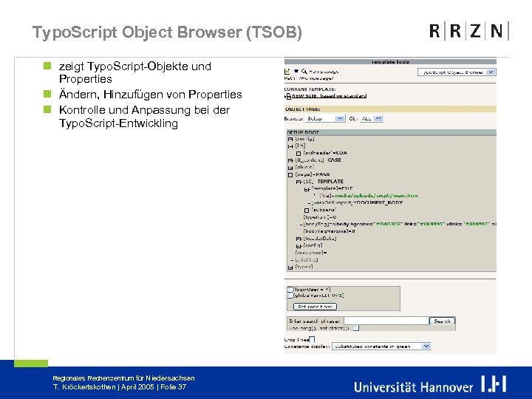Image resolution: width=532 pixels, height=399 pixels.
Task: Collapse the [page]=PAGE node
Action: pyautogui.click(x=290, y=174)
